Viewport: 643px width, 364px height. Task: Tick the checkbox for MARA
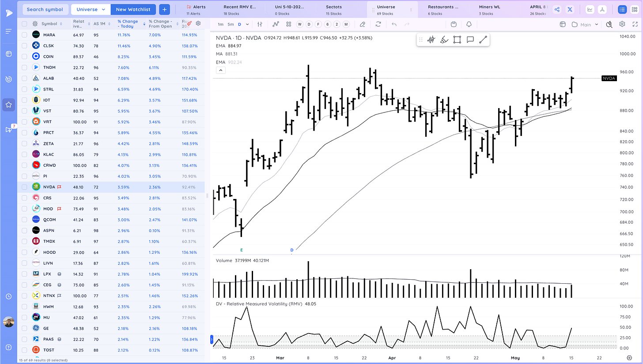click(x=24, y=34)
